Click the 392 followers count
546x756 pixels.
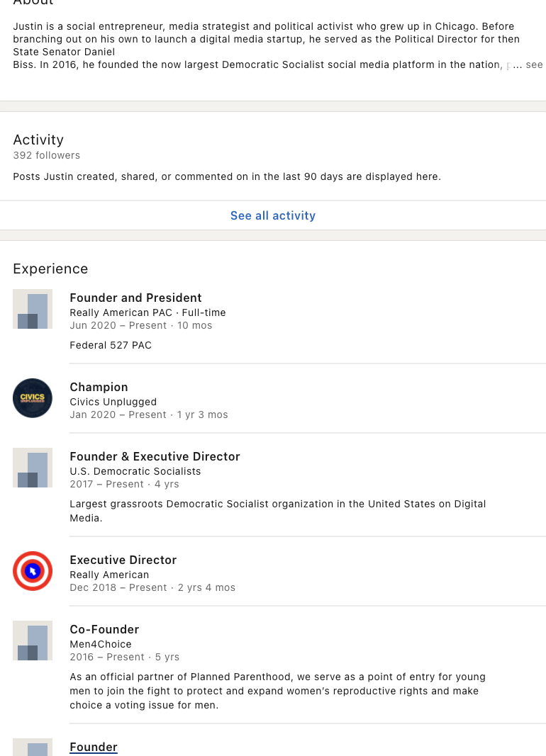point(47,155)
